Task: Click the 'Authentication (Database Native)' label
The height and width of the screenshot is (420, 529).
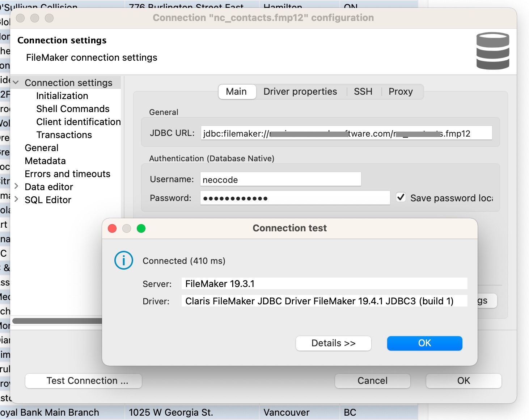Action: pyautogui.click(x=212, y=158)
